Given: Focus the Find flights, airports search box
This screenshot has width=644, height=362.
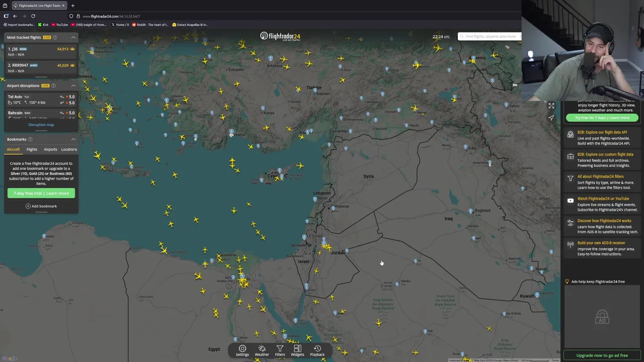Looking at the screenshot, I should point(490,36).
